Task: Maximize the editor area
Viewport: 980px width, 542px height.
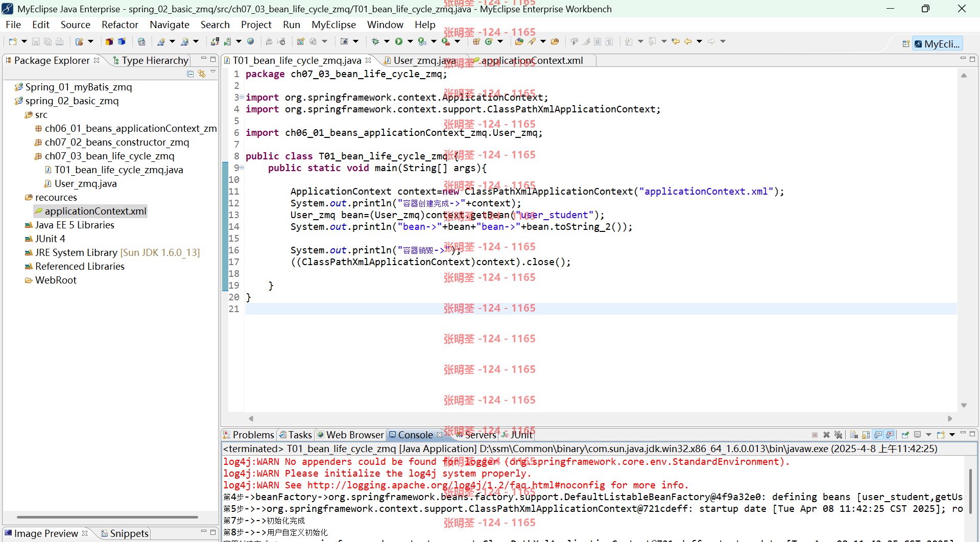Action: click(972, 59)
